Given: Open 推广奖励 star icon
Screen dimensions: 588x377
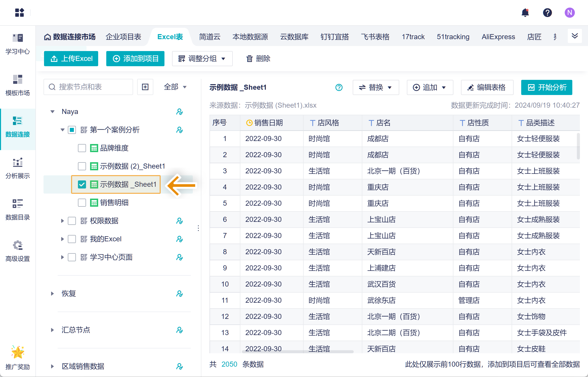Looking at the screenshot, I should pyautogui.click(x=18, y=352).
